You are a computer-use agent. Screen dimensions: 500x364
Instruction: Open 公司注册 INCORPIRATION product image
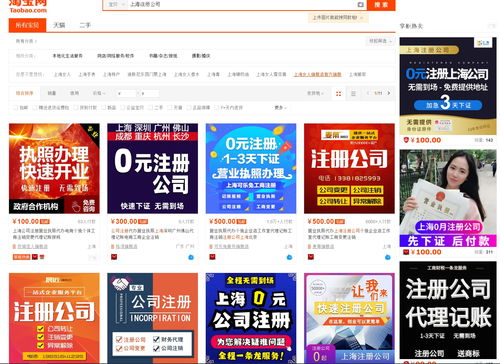pyautogui.click(x=152, y=318)
